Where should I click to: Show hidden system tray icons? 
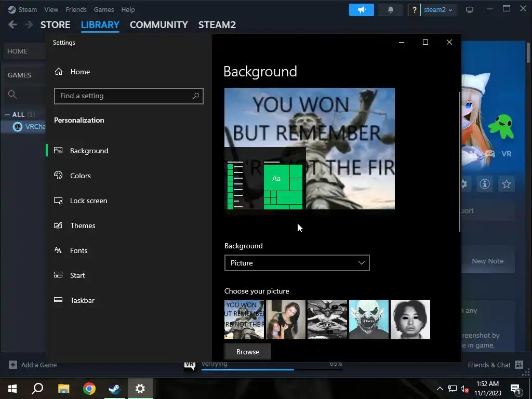440,389
